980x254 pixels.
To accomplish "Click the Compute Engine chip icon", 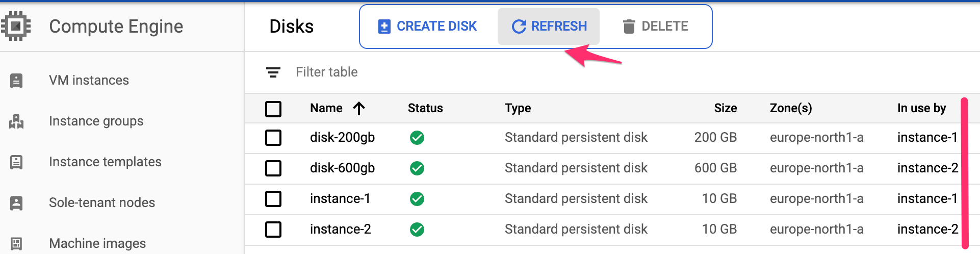I will 16,26.
